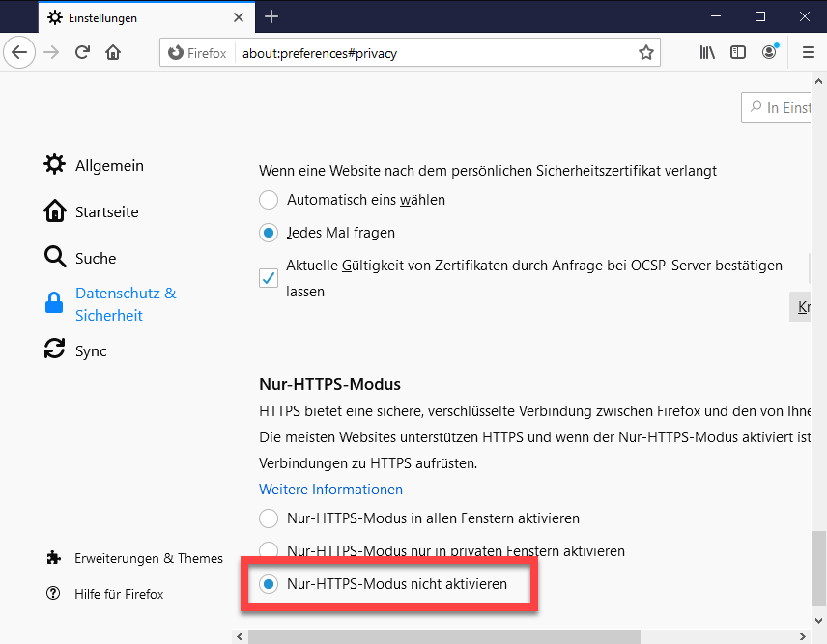Open the 'Weitere Informationen' link
The image size is (827, 644).
pyautogui.click(x=330, y=490)
